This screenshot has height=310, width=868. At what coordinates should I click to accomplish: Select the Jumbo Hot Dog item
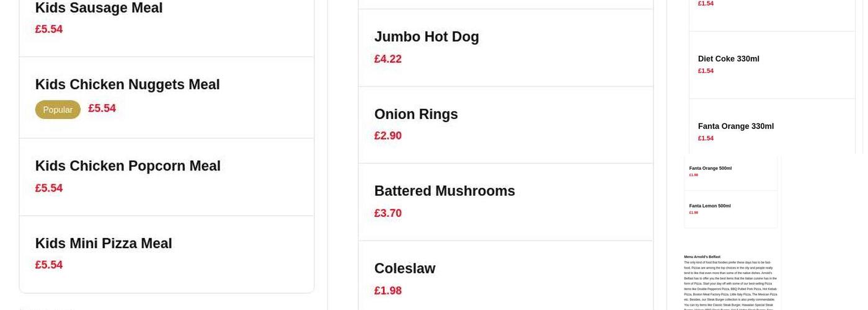pyautogui.click(x=427, y=37)
